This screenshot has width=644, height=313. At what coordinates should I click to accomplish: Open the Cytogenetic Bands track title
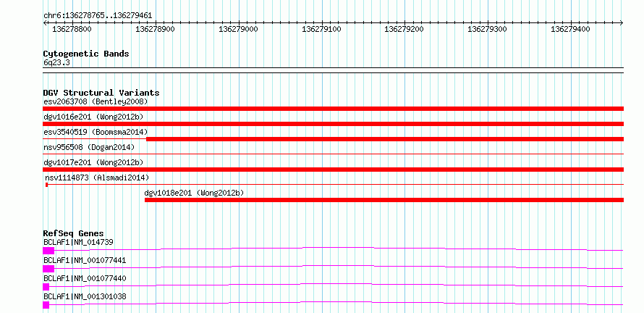(x=86, y=54)
